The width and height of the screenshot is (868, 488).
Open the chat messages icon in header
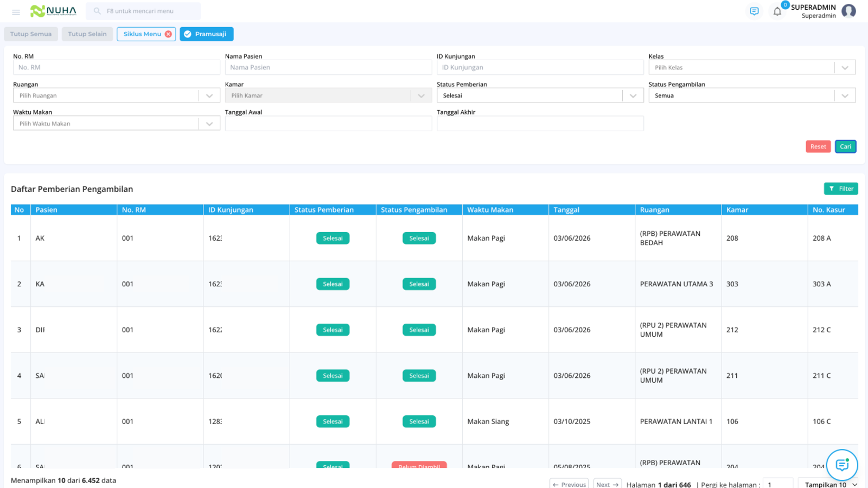click(754, 11)
